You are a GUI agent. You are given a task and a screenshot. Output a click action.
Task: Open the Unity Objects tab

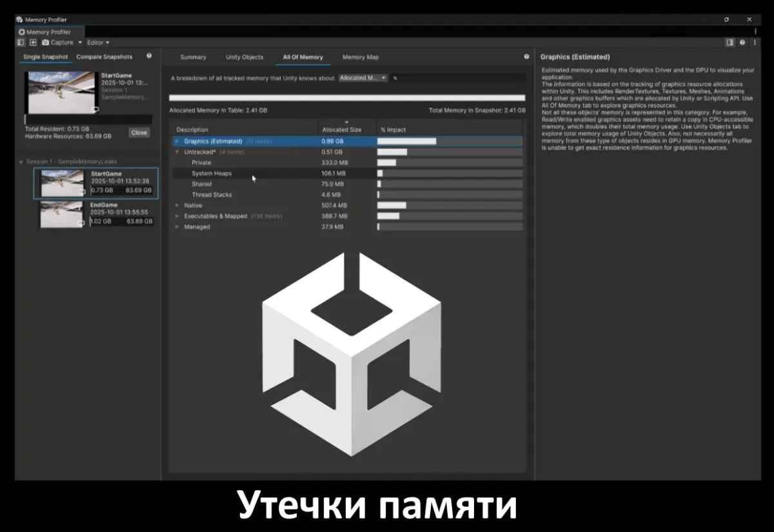tap(244, 57)
